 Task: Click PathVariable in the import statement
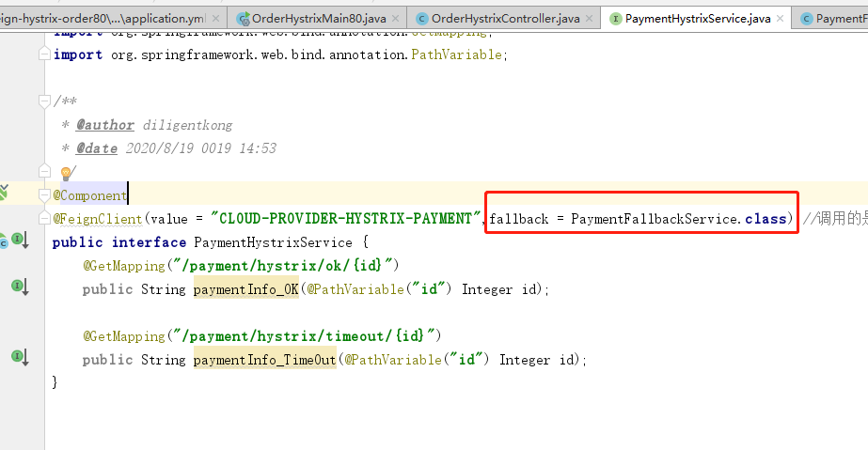[457, 54]
